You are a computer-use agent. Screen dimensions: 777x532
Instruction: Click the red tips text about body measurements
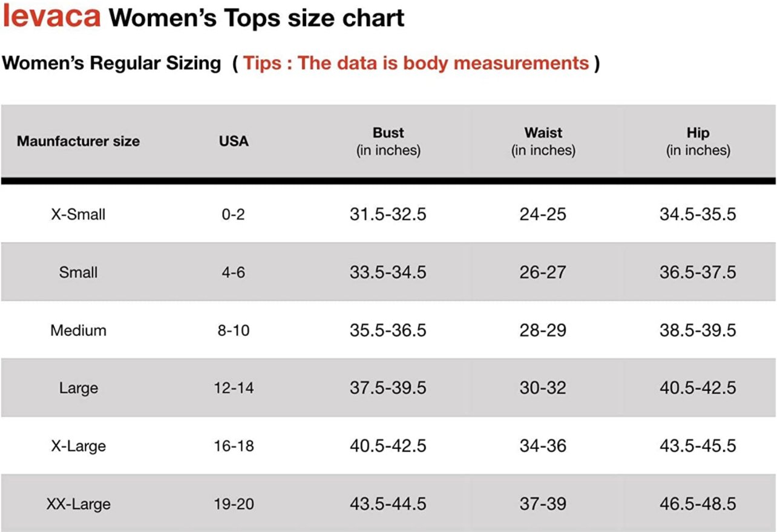pos(416,63)
